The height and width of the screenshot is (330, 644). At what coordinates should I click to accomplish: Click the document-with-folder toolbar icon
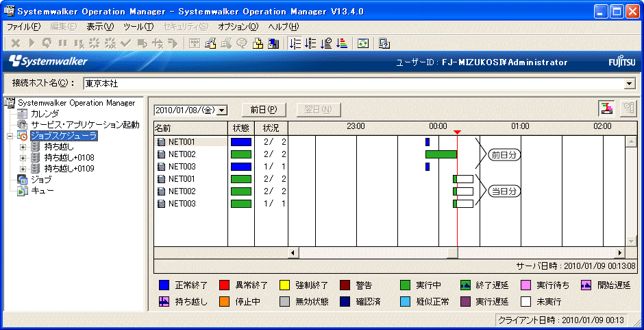pyautogui.click(x=210, y=43)
